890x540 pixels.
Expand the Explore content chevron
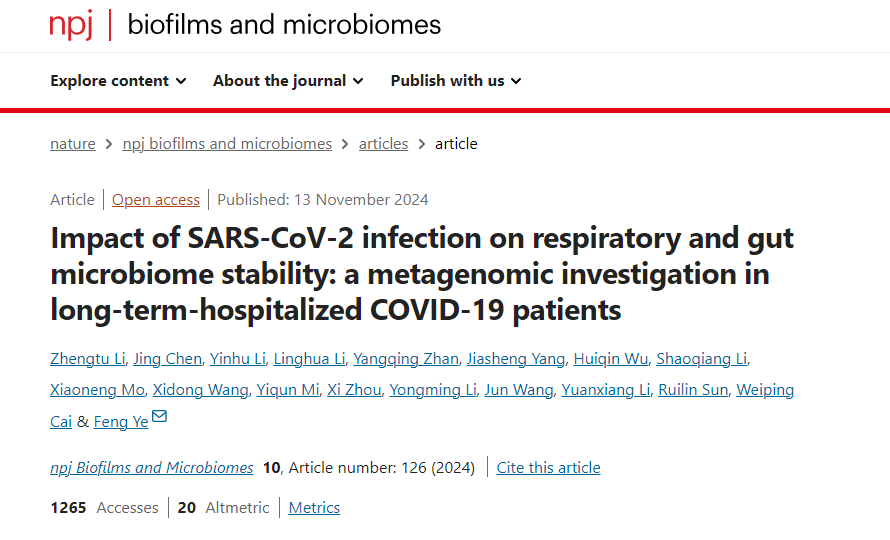coord(181,81)
